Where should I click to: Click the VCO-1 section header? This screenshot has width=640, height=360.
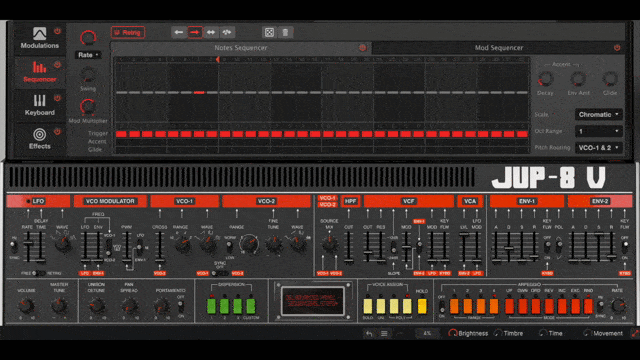click(x=184, y=201)
